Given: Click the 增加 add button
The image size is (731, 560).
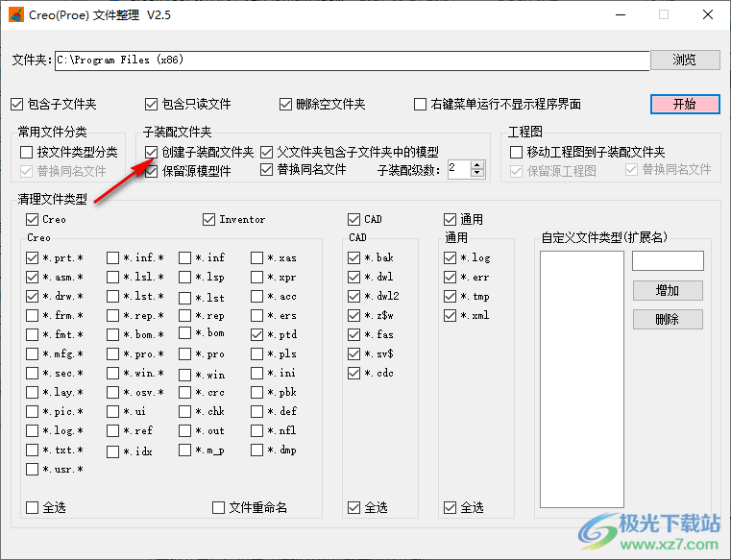Looking at the screenshot, I should pos(668,290).
